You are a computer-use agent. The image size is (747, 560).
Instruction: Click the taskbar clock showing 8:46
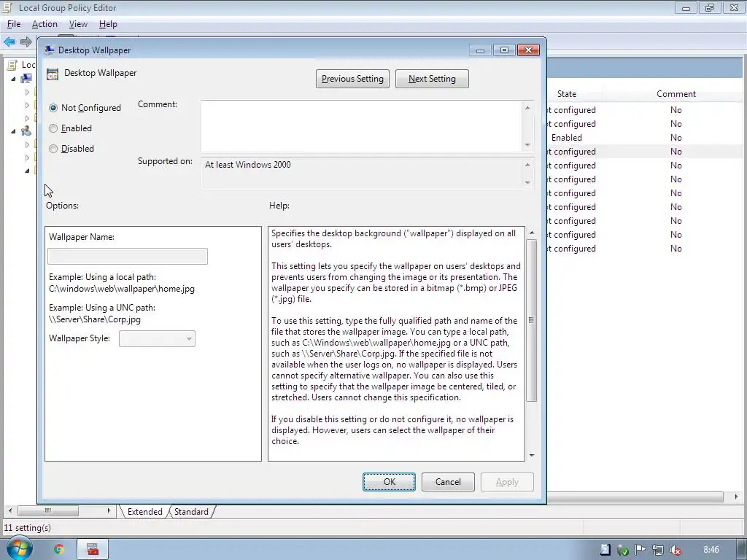pos(711,550)
